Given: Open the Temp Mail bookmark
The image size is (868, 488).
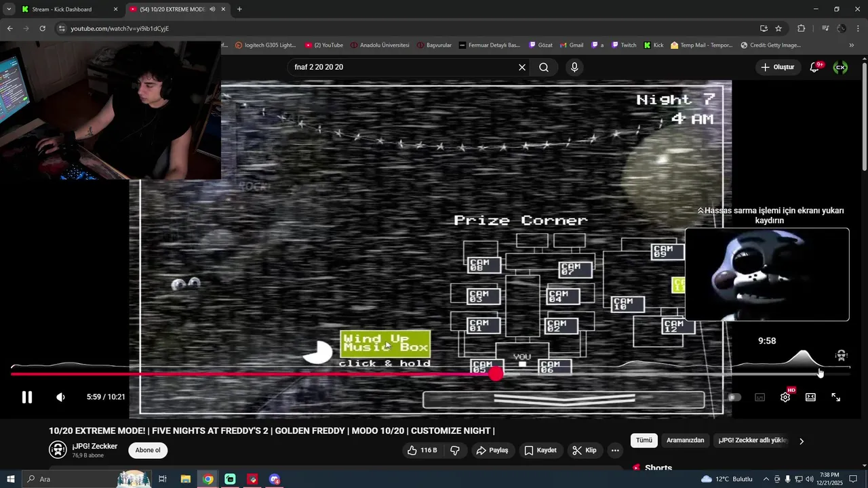Looking at the screenshot, I should click(x=702, y=45).
